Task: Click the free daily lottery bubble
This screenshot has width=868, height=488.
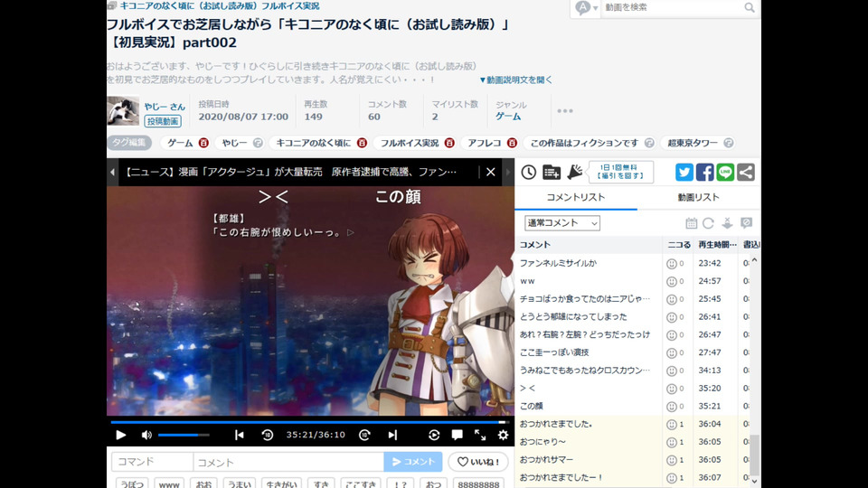Action: [620, 172]
